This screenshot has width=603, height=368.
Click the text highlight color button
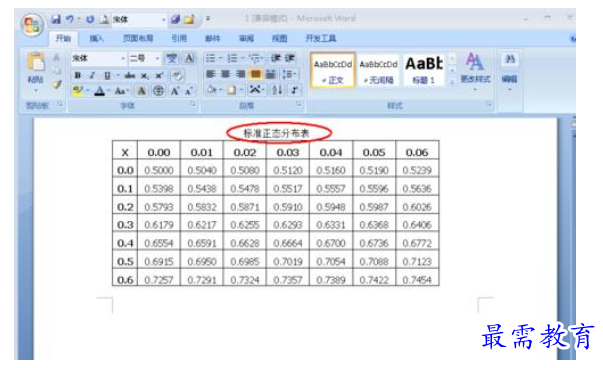[x=78, y=91]
